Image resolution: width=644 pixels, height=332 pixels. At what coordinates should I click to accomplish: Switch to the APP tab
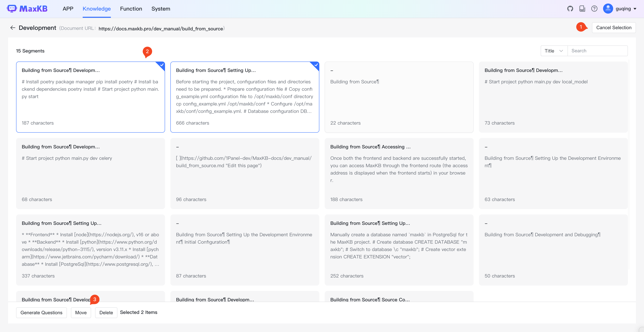68,9
